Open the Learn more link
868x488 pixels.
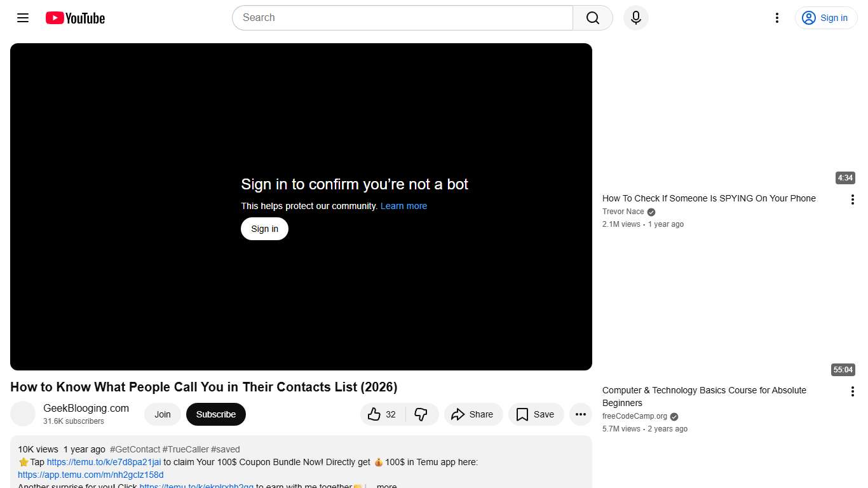click(403, 206)
